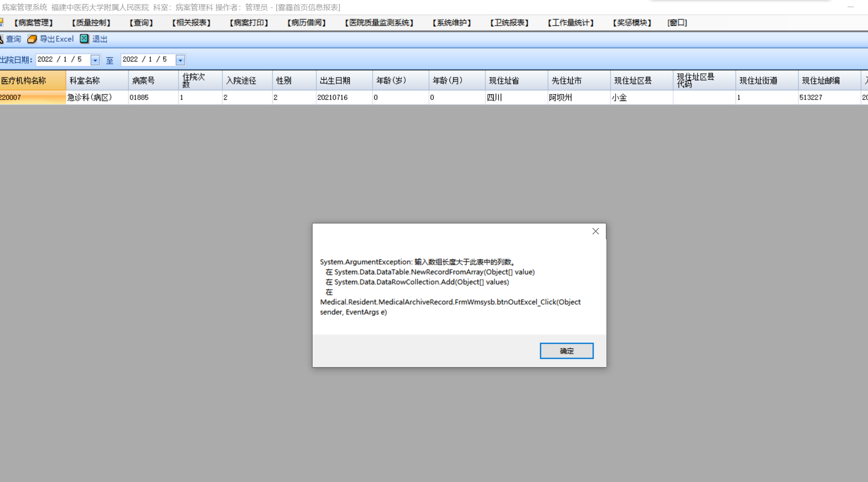Image resolution: width=868 pixels, height=482 pixels.
Task: Open the [窗口] menu
Action: tap(677, 23)
